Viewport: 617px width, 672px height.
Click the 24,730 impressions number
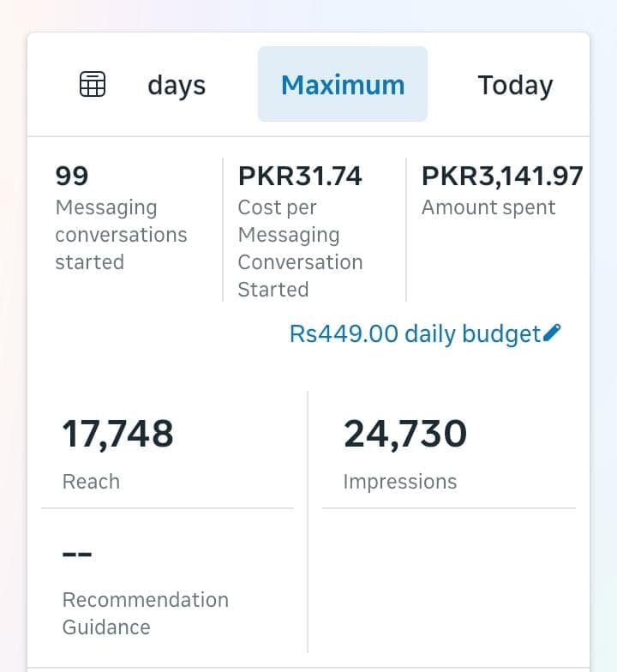click(405, 434)
